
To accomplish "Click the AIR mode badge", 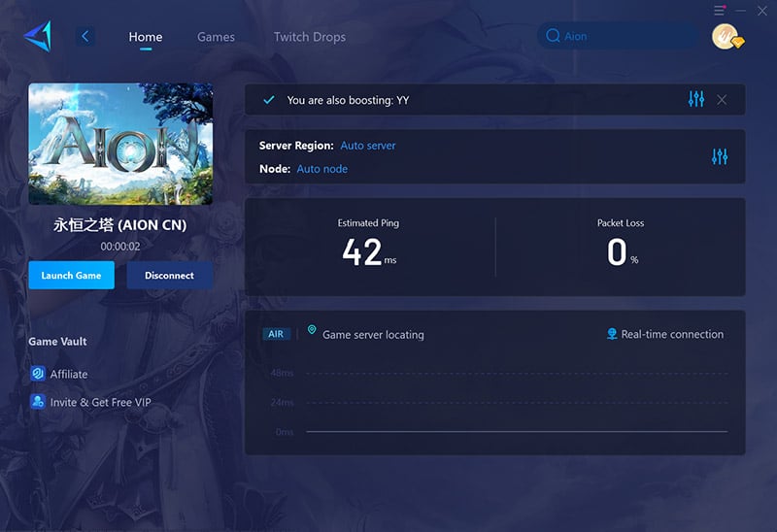I will (x=276, y=334).
